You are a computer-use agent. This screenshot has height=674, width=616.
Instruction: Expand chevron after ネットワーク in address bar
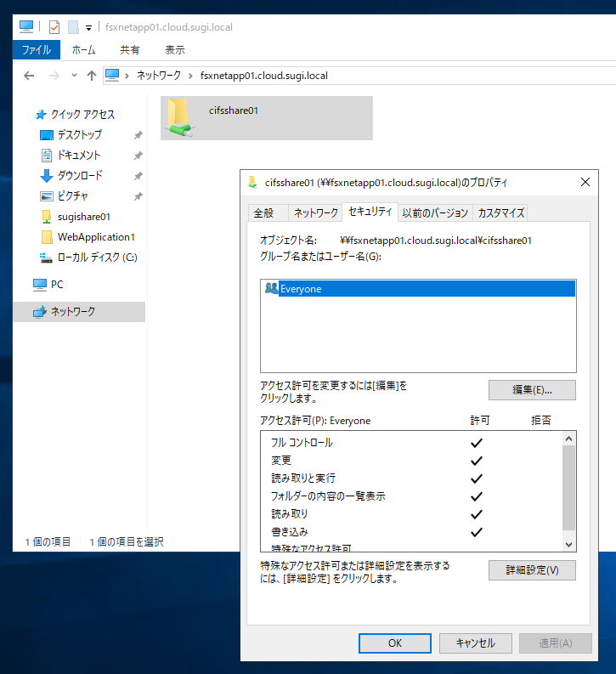[x=190, y=76]
